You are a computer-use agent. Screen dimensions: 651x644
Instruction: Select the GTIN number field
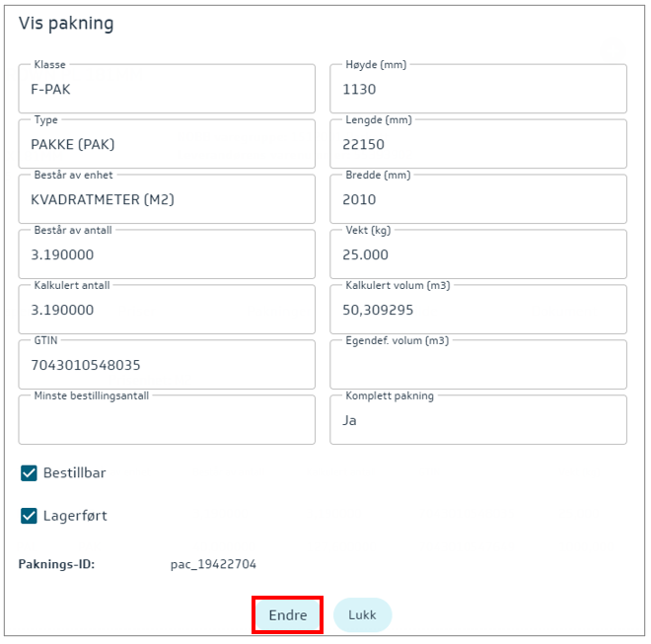167,366
